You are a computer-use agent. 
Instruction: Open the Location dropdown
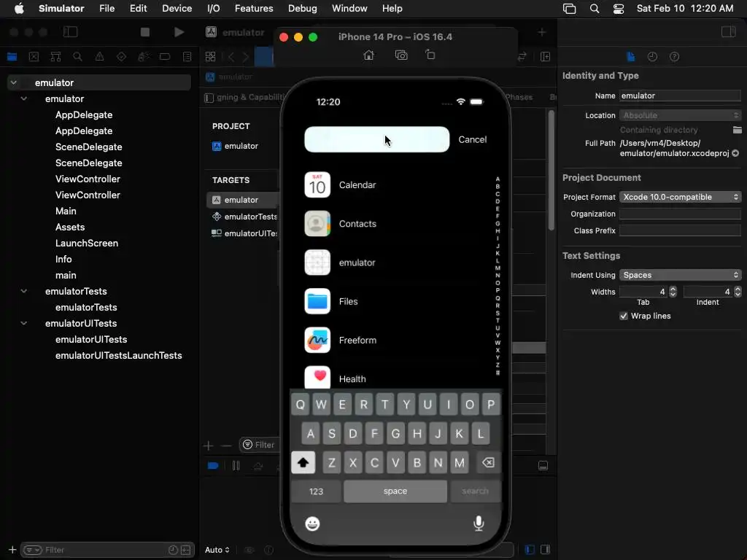[680, 115]
